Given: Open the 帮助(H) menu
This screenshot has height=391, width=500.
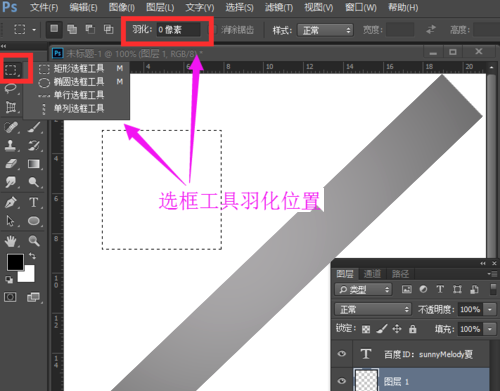Looking at the screenshot, I should [x=403, y=7].
